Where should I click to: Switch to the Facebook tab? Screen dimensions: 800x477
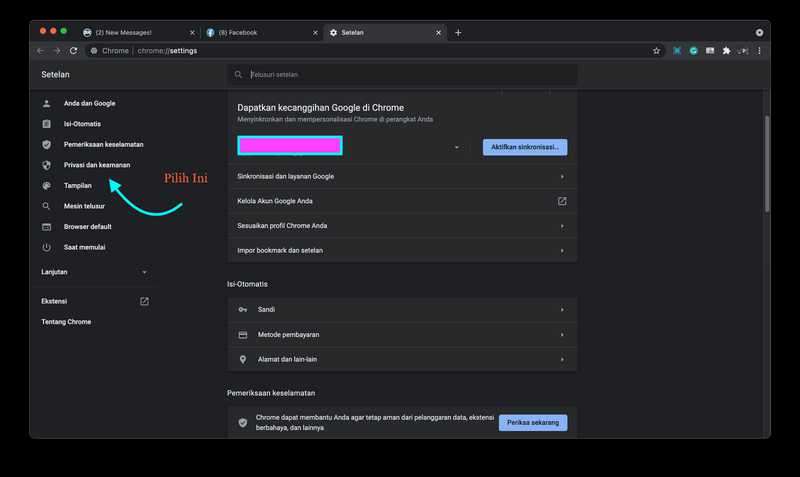[262, 32]
